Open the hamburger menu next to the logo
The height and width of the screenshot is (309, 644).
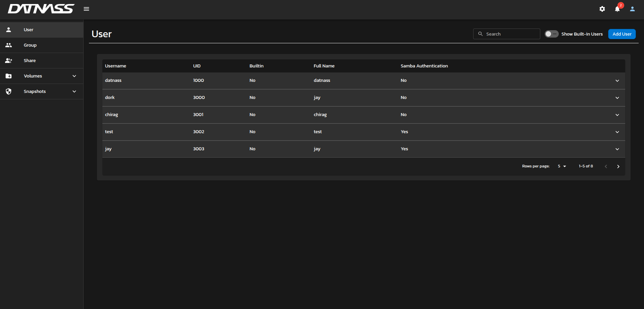click(86, 9)
